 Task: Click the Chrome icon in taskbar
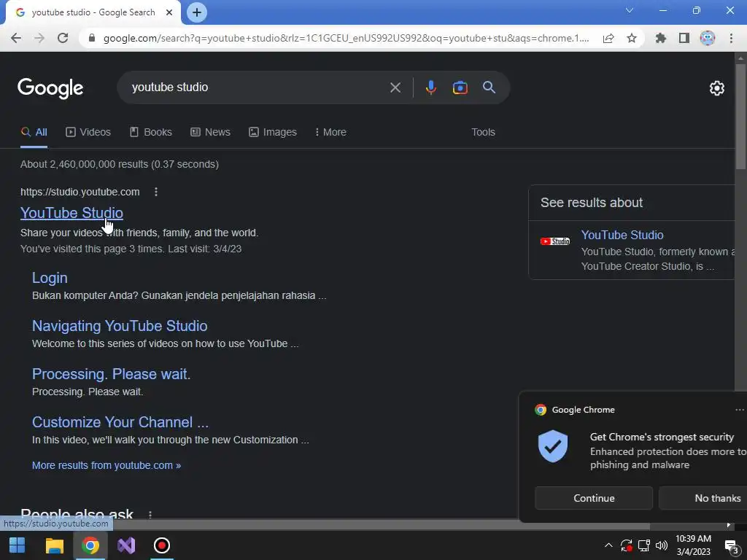pos(90,545)
